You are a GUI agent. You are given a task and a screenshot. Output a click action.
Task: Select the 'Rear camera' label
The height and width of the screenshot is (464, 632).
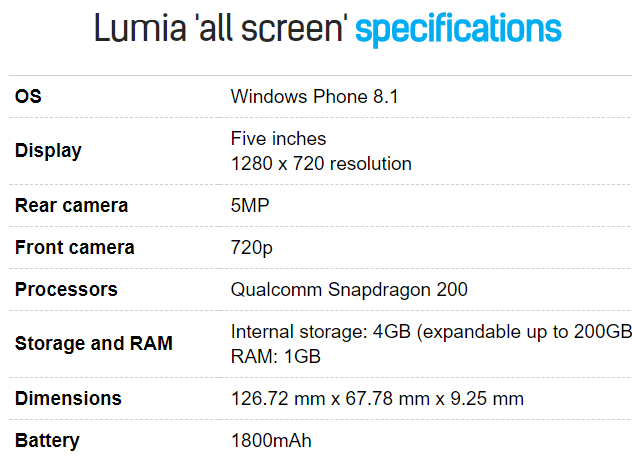click(x=71, y=206)
